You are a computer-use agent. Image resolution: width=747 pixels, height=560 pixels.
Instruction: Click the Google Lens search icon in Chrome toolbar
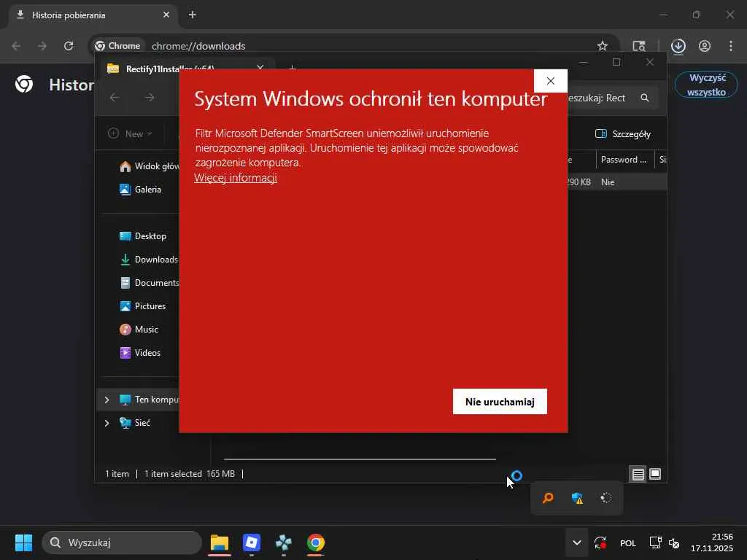coord(639,46)
